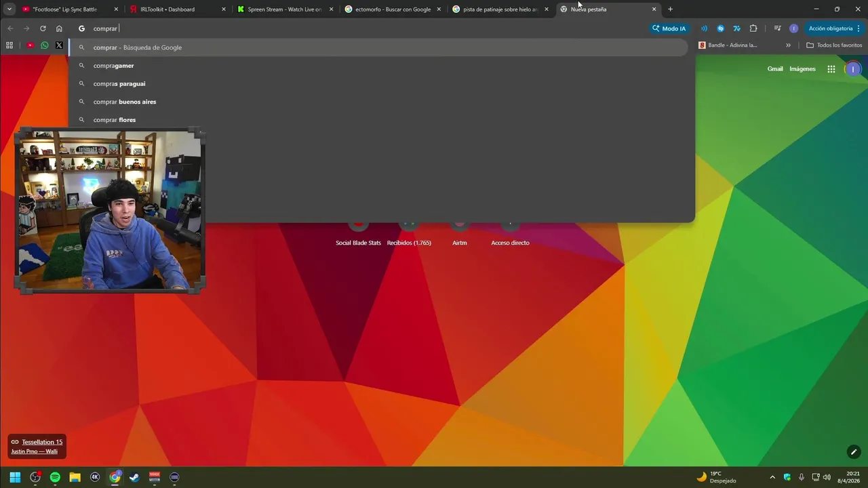The height and width of the screenshot is (488, 868).
Task: Open Voicemeeter from the taskbar
Action: (155, 477)
